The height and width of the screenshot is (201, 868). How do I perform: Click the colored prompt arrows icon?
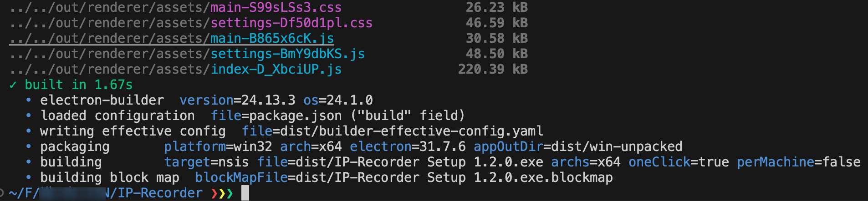(222, 193)
